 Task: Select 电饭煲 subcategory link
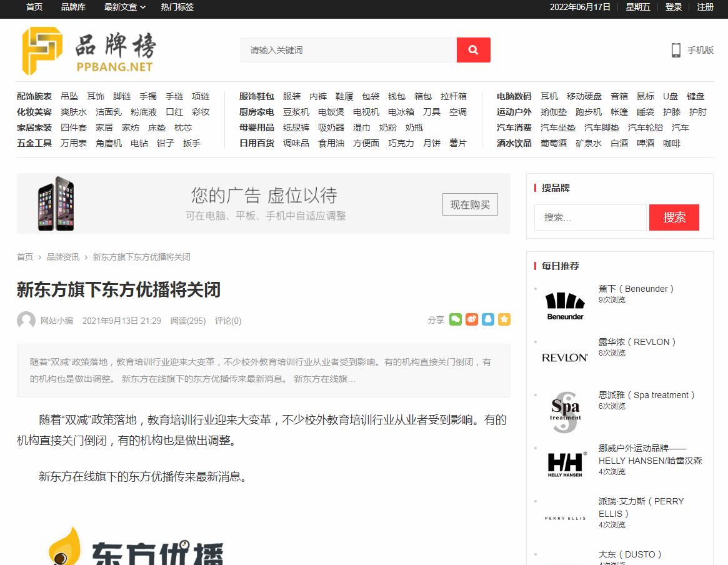[331, 112]
